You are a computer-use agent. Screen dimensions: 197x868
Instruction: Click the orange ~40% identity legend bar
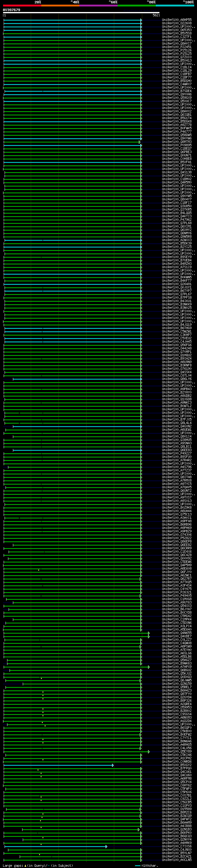pyautogui.click(x=60, y=6)
